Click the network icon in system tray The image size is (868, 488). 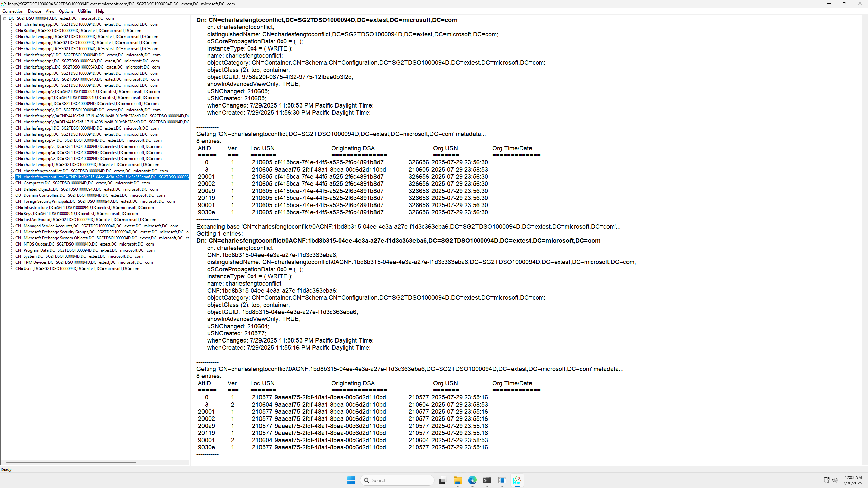click(826, 480)
